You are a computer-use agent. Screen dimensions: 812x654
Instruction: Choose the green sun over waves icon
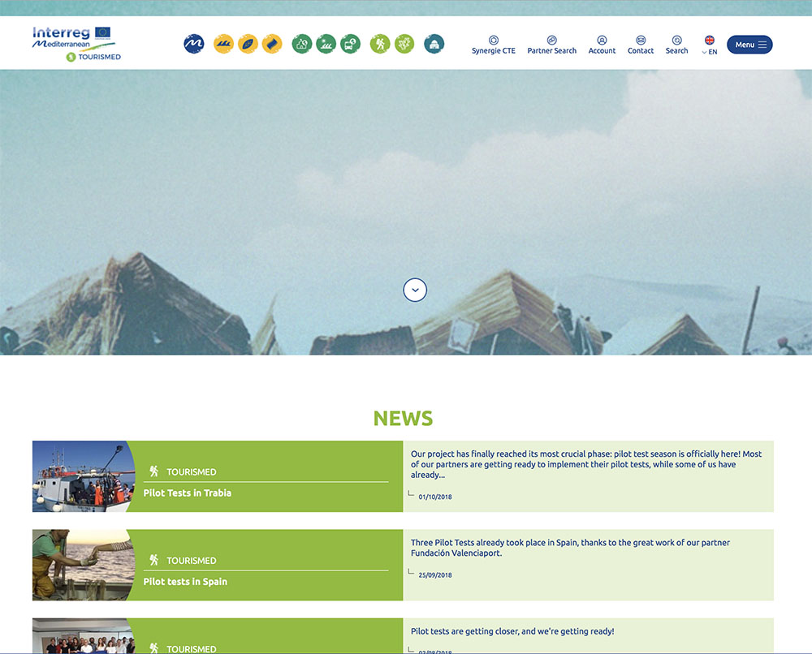tap(326, 44)
